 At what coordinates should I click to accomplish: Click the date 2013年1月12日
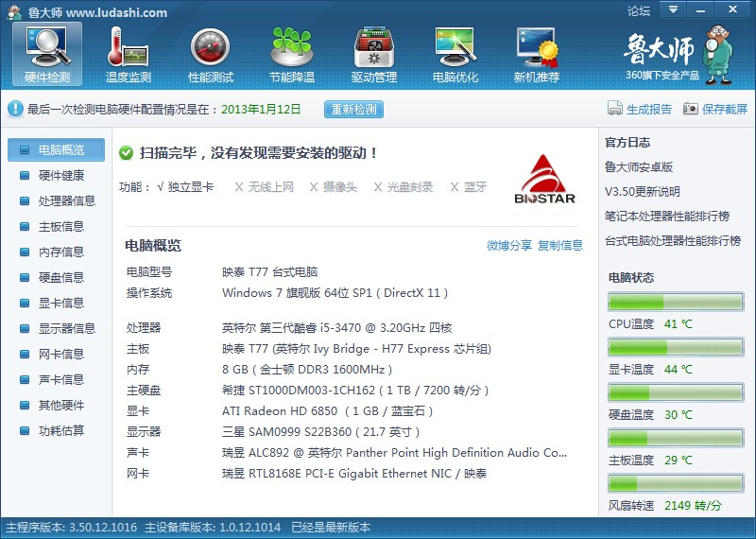[x=261, y=109]
